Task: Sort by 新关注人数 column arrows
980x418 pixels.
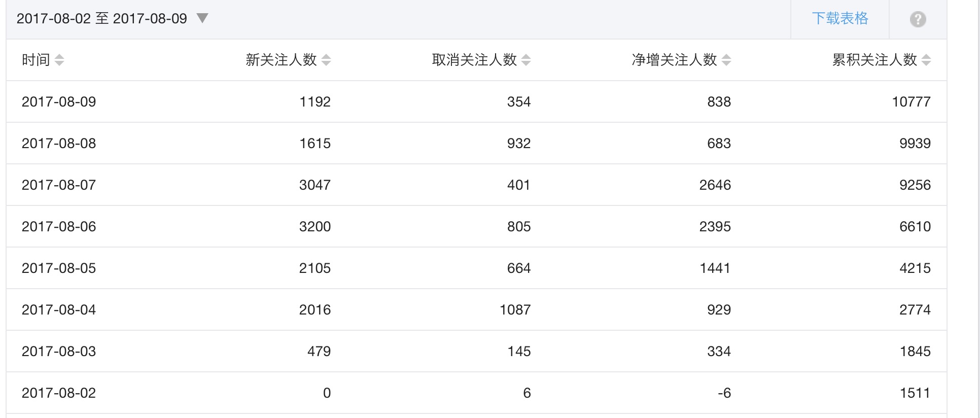Action: coord(326,60)
